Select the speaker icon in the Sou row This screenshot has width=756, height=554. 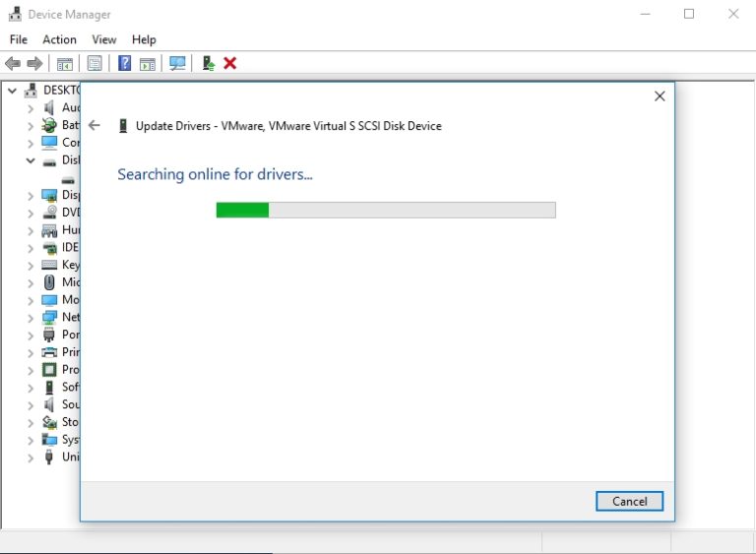pyautogui.click(x=48, y=404)
